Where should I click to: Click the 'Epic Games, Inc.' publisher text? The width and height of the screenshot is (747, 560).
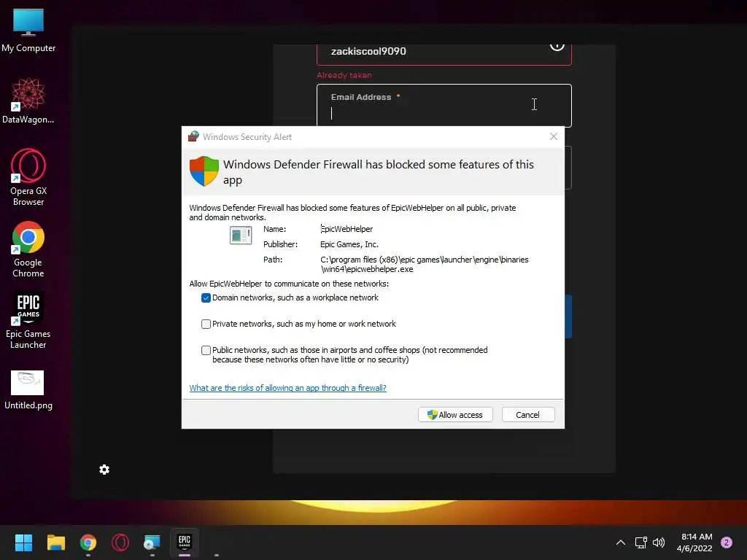point(349,244)
